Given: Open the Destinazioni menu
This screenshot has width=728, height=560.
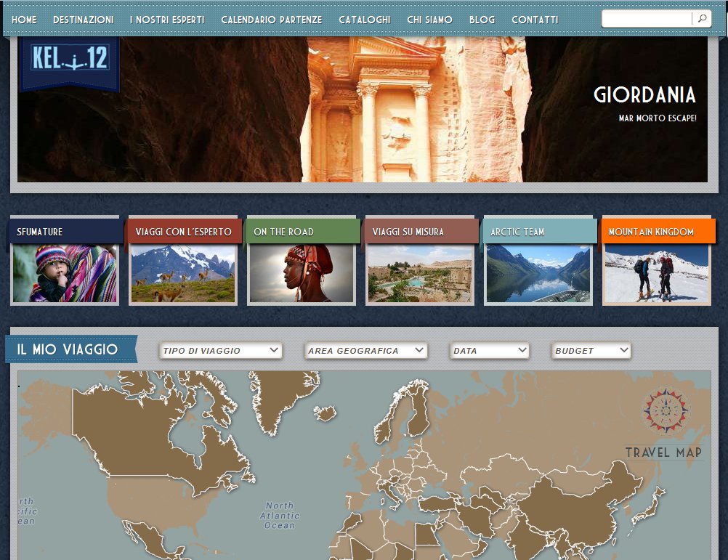Looking at the screenshot, I should point(83,20).
